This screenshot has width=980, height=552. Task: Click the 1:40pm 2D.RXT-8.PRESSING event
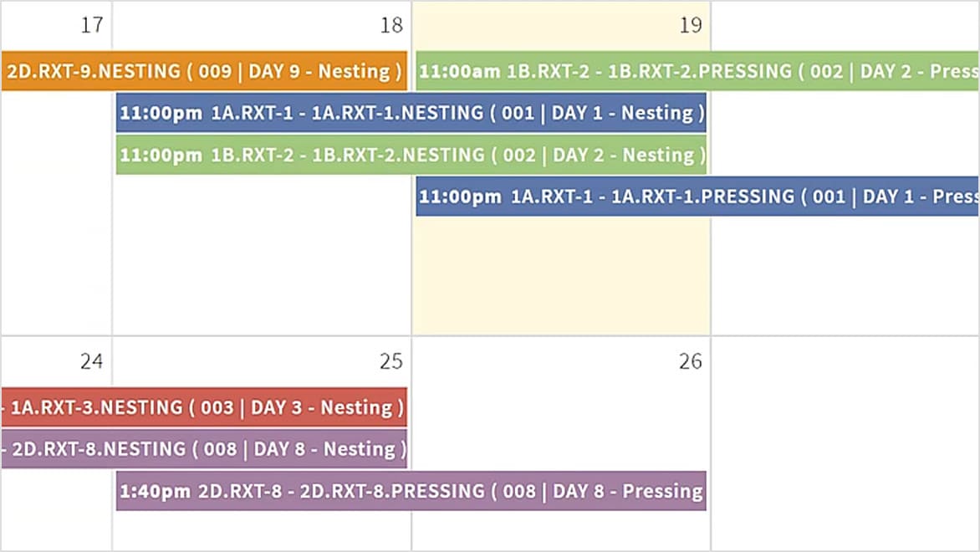(x=410, y=492)
